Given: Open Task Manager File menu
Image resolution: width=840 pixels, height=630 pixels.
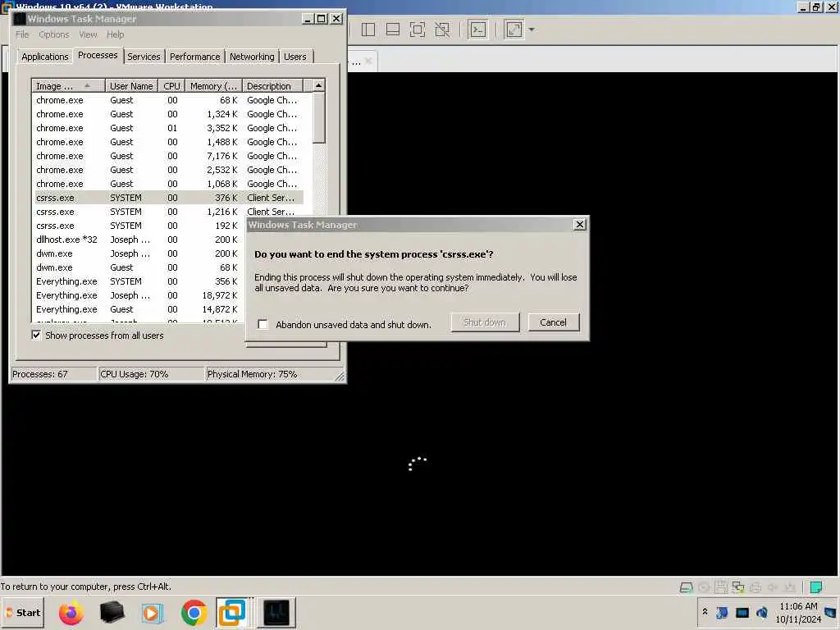Looking at the screenshot, I should (22, 34).
